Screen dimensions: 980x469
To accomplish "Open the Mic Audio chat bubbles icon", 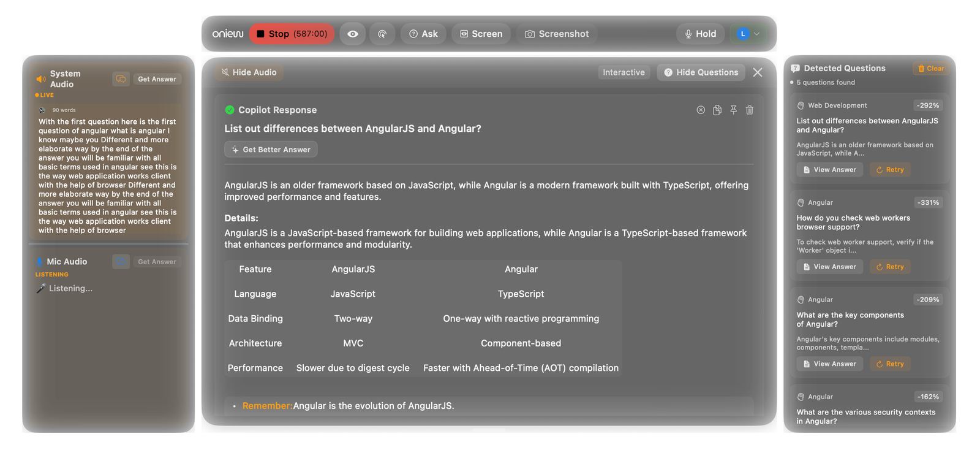I will point(121,262).
